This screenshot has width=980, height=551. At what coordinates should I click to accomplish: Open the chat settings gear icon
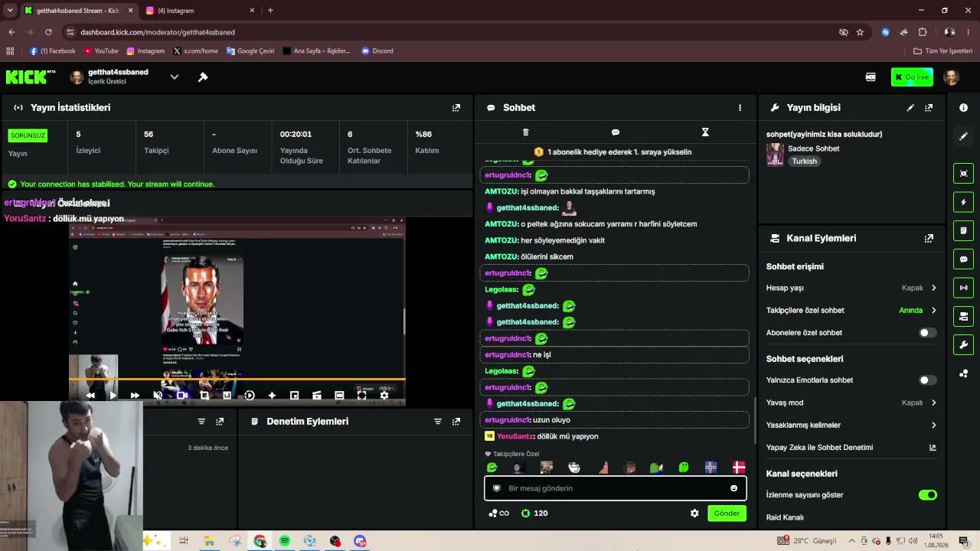[694, 514]
